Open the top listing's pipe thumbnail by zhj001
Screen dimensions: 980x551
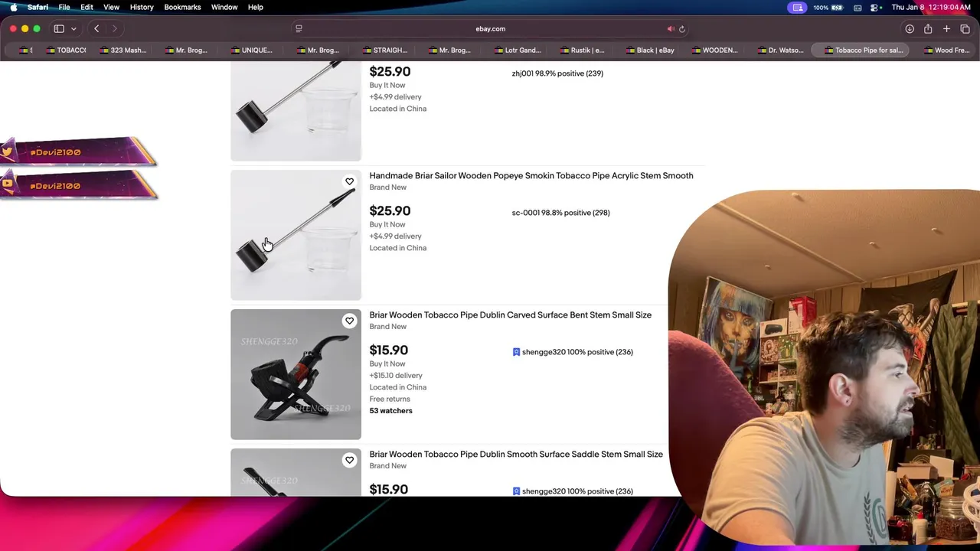(296, 111)
